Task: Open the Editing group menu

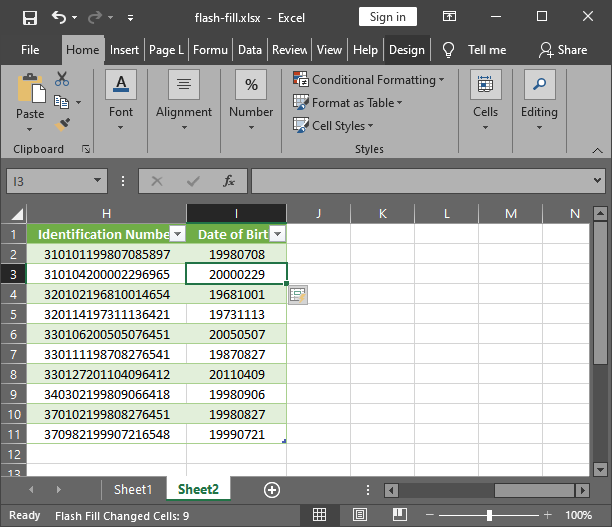Action: [539, 101]
